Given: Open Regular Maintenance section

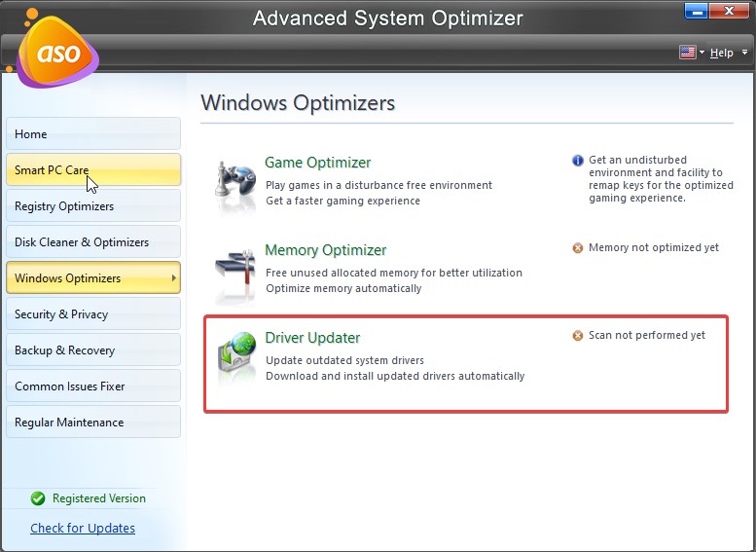Looking at the screenshot, I should pyautogui.click(x=93, y=423).
